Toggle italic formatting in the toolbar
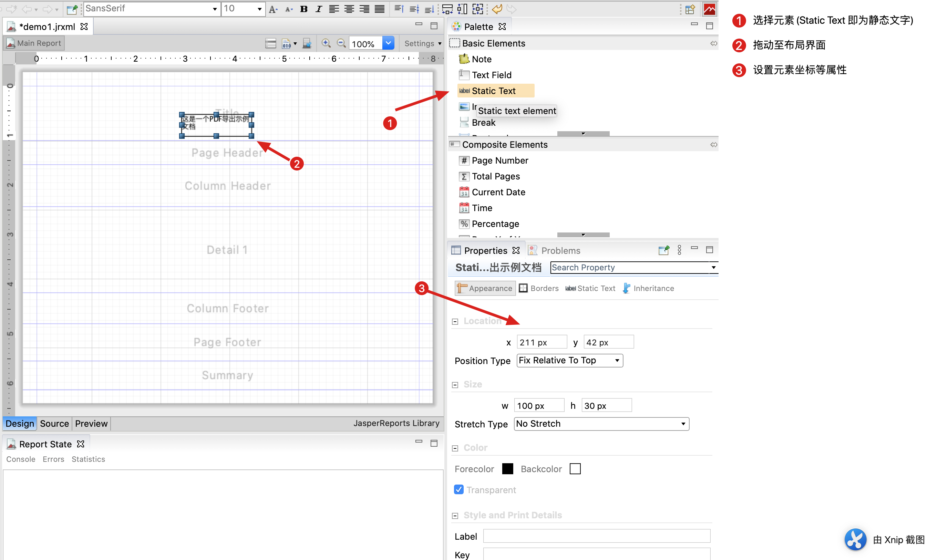The width and height of the screenshot is (939, 560). 319,9
